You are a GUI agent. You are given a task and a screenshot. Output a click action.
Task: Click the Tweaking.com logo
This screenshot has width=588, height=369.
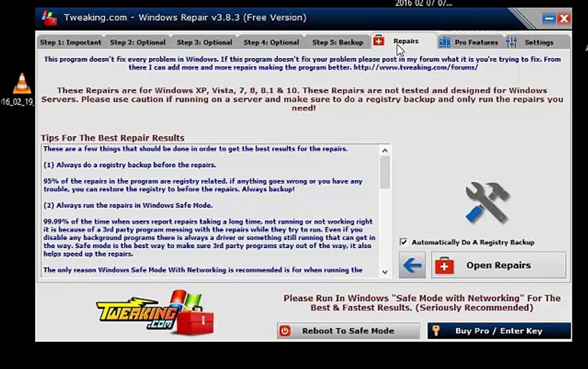coord(155,312)
